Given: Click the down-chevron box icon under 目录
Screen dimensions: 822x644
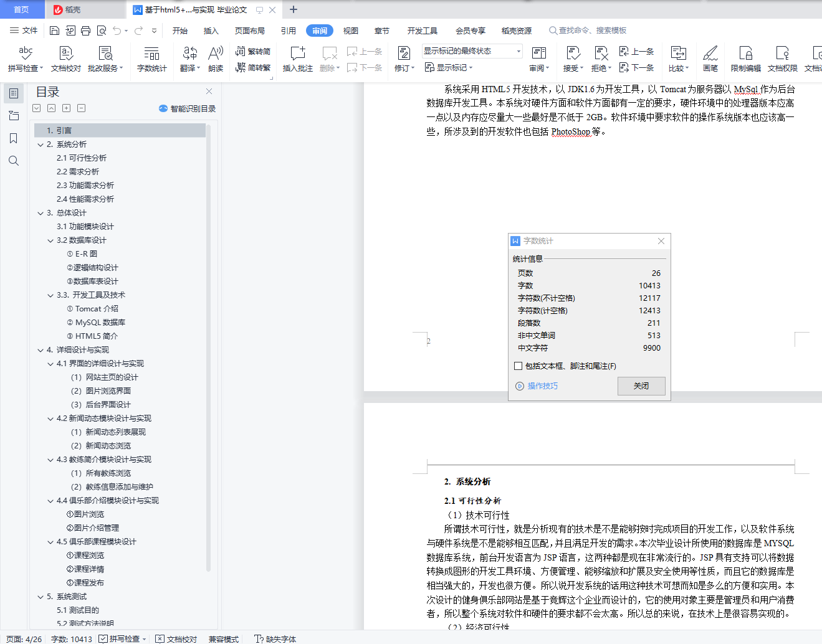Looking at the screenshot, I should (37, 108).
